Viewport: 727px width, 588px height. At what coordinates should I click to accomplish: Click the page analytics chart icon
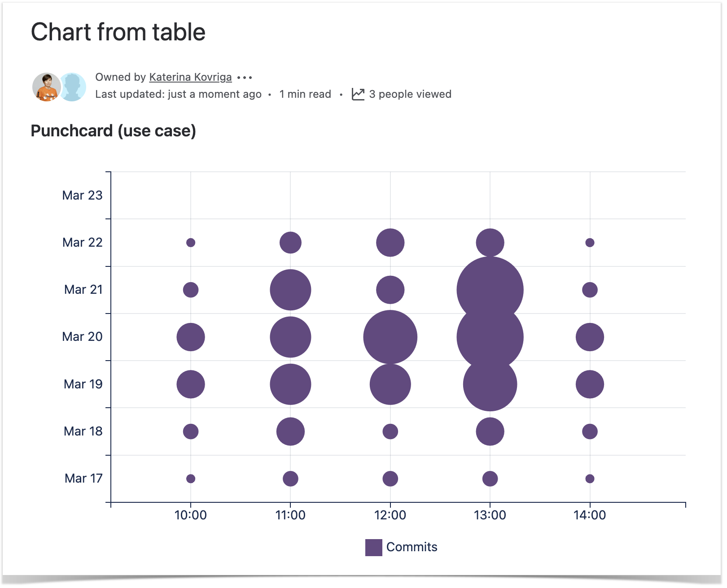[x=358, y=94]
